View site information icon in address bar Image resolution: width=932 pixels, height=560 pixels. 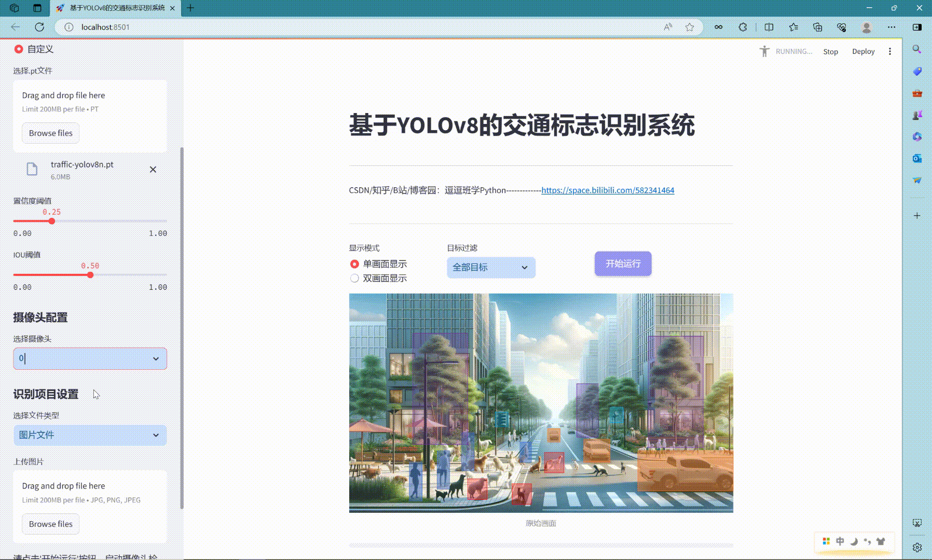tap(68, 27)
